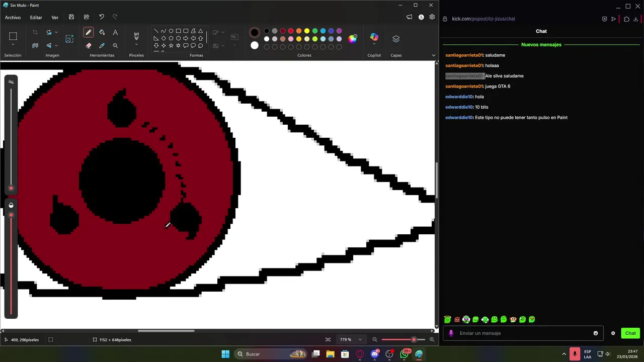Click the taskbar Buscar search box
644x362 pixels.
click(271, 354)
